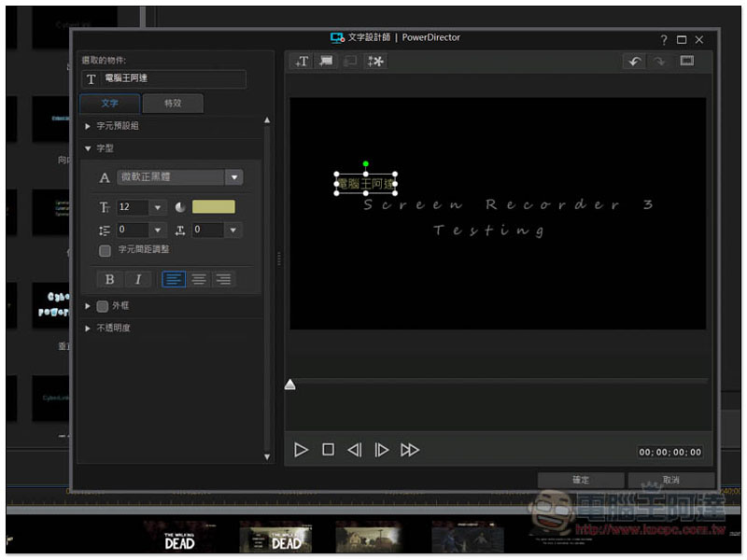Click the character spacing icon

(x=180, y=231)
